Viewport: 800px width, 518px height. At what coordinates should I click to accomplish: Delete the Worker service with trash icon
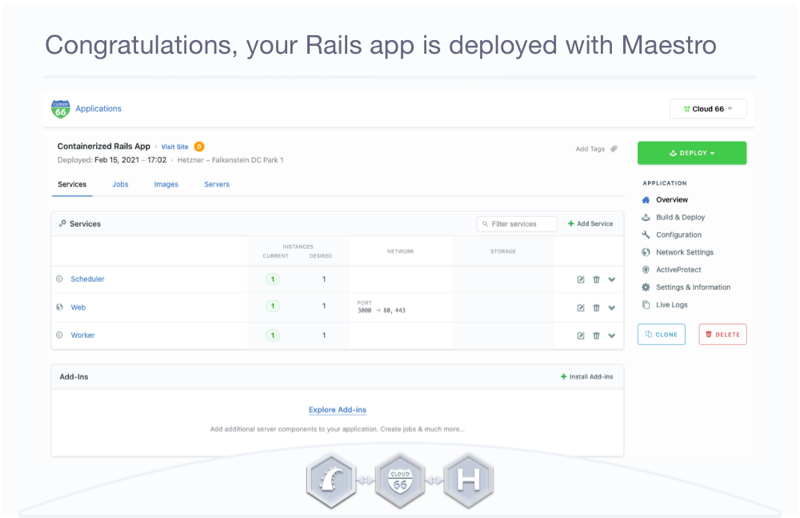click(x=596, y=336)
